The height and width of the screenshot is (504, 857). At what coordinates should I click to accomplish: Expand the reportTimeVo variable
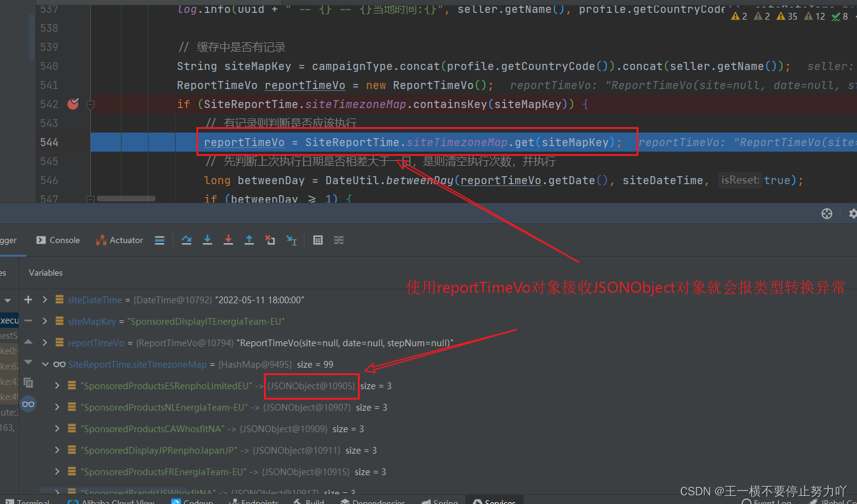click(45, 343)
